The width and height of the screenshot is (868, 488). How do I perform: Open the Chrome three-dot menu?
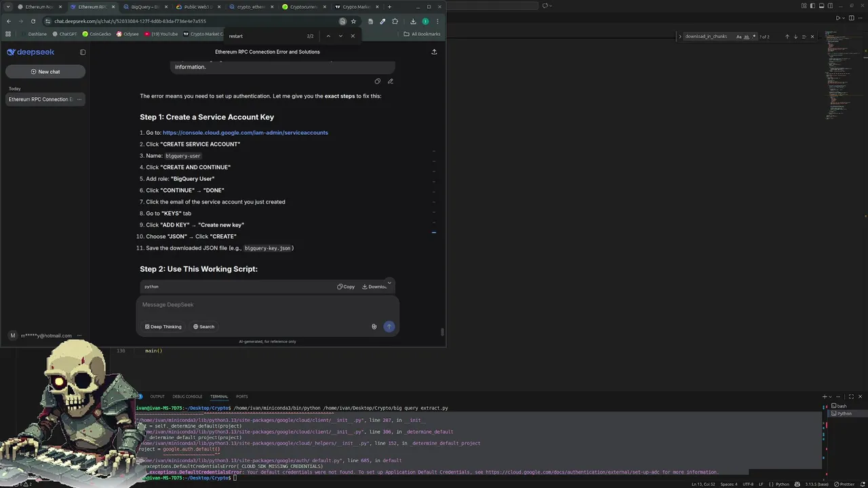point(437,21)
